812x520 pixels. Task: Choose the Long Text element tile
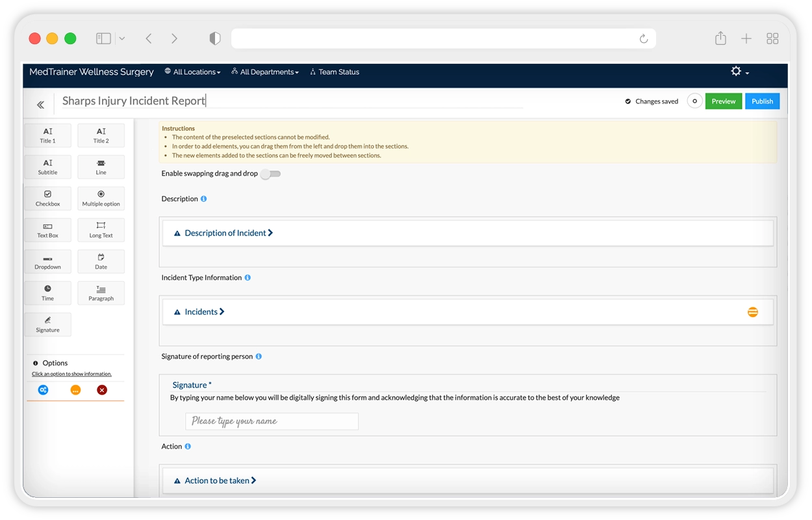point(101,230)
